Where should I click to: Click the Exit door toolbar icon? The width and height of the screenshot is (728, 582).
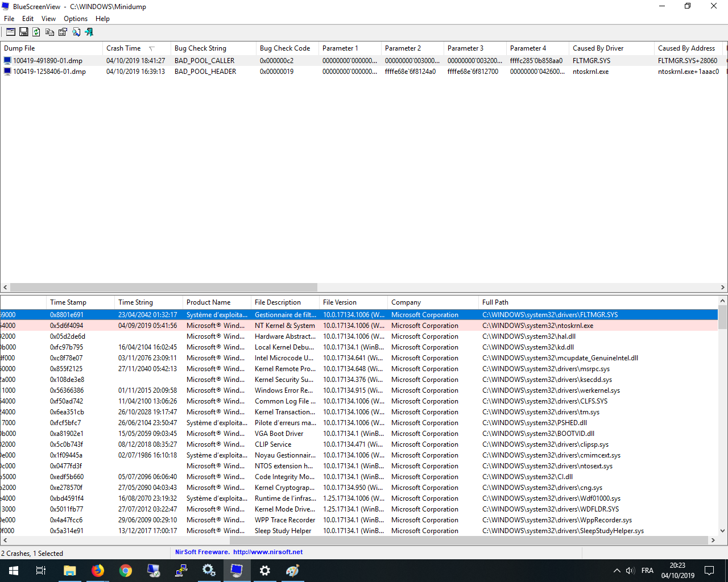coord(89,32)
